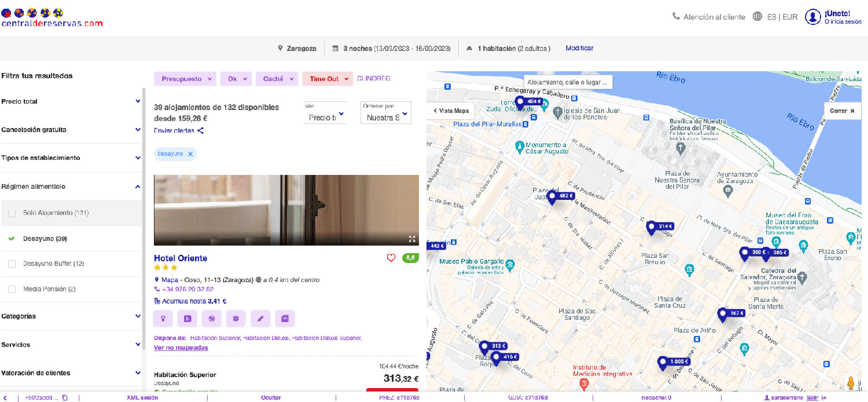This screenshot has width=868, height=402.
Task: Open the Ordenar por sorting dropdown
Action: pyautogui.click(x=386, y=114)
